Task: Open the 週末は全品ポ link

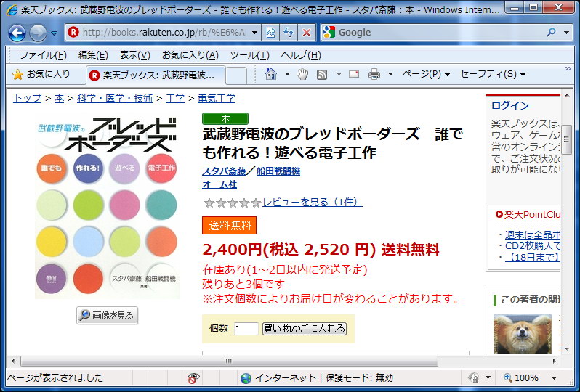Action: click(x=533, y=235)
